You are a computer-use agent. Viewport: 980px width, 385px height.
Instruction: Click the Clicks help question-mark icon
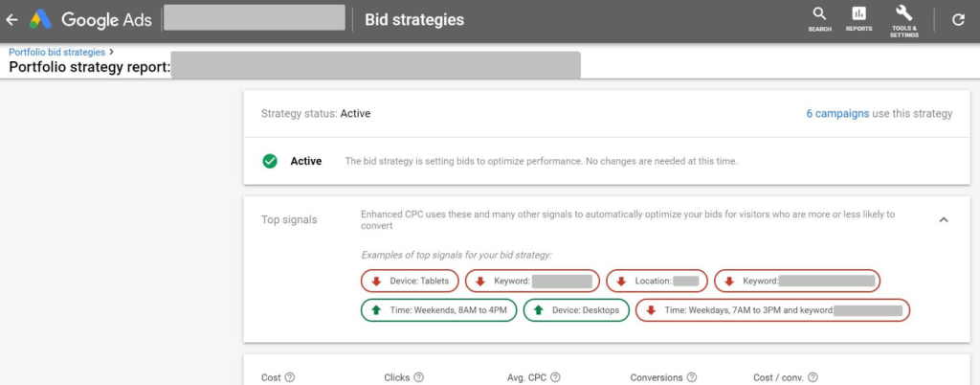(x=419, y=377)
